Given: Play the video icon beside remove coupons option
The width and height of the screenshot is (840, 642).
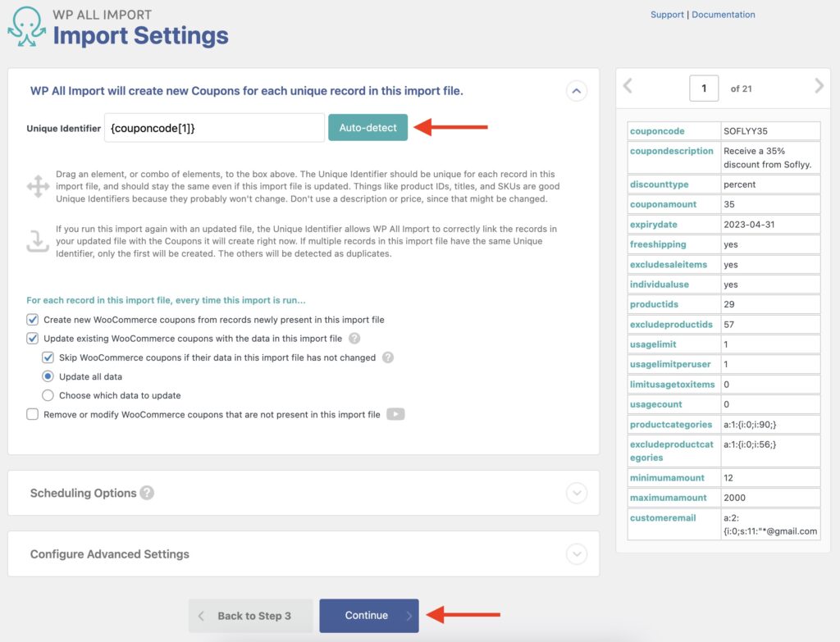Looking at the screenshot, I should tap(395, 413).
